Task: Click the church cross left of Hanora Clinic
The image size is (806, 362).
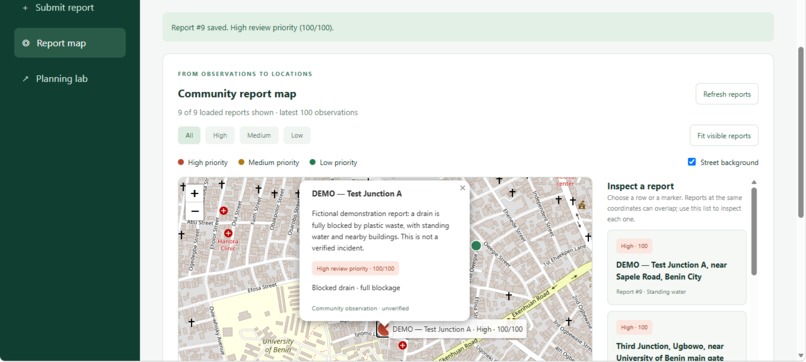Action: coord(181,234)
